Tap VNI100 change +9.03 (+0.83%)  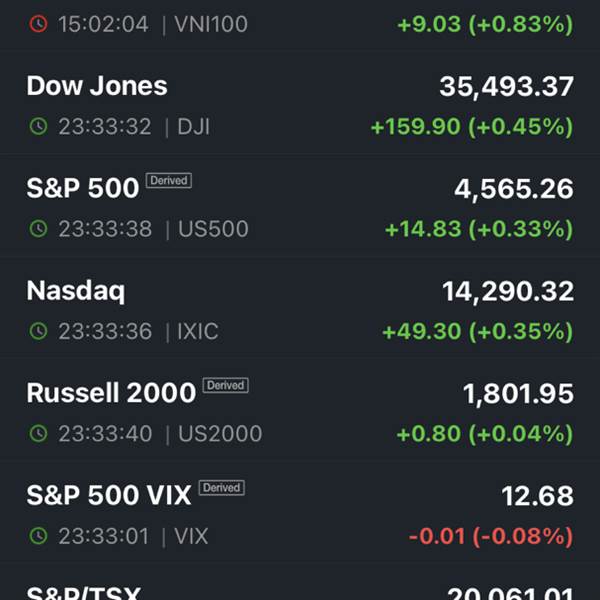click(x=486, y=24)
